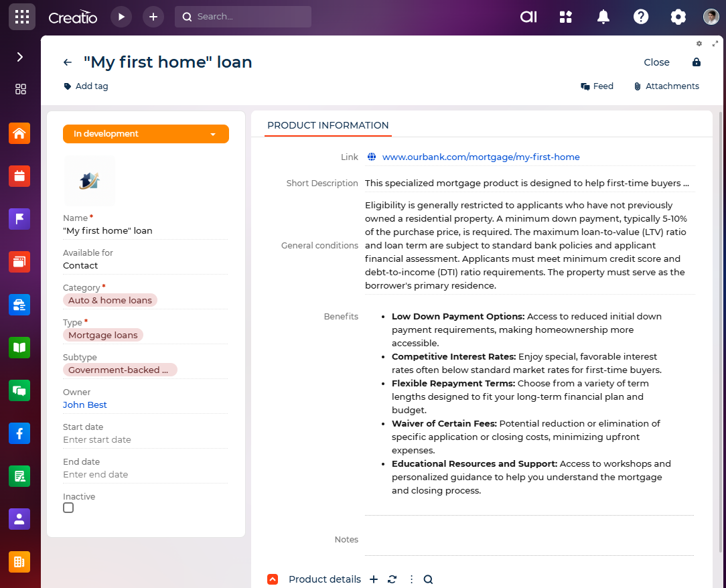The height and width of the screenshot is (588, 726).
Task: Add a new Product details record
Action: 374,579
